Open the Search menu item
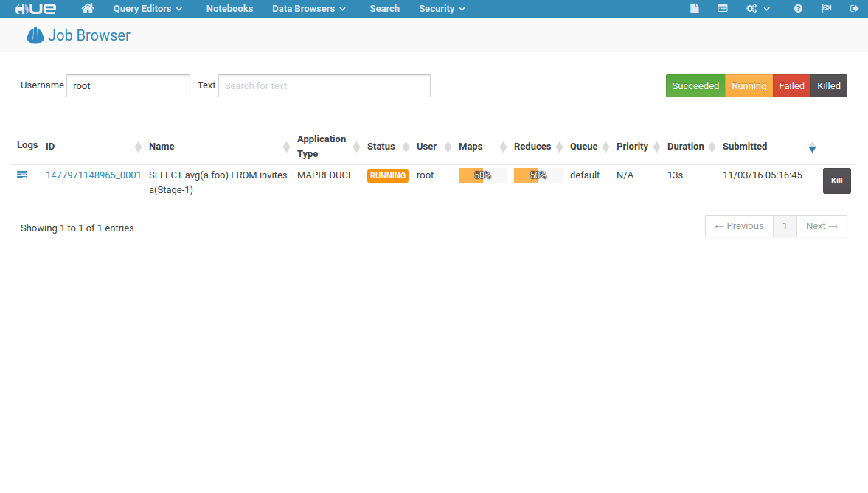This screenshot has height=493, width=868. coord(384,9)
